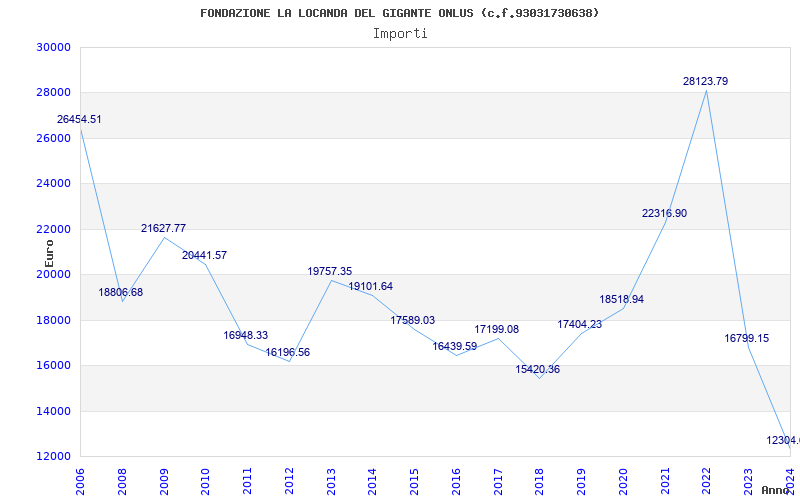Screen dimensions: 800x500
Task: Click the 19101.64 value label
Action: (370, 286)
